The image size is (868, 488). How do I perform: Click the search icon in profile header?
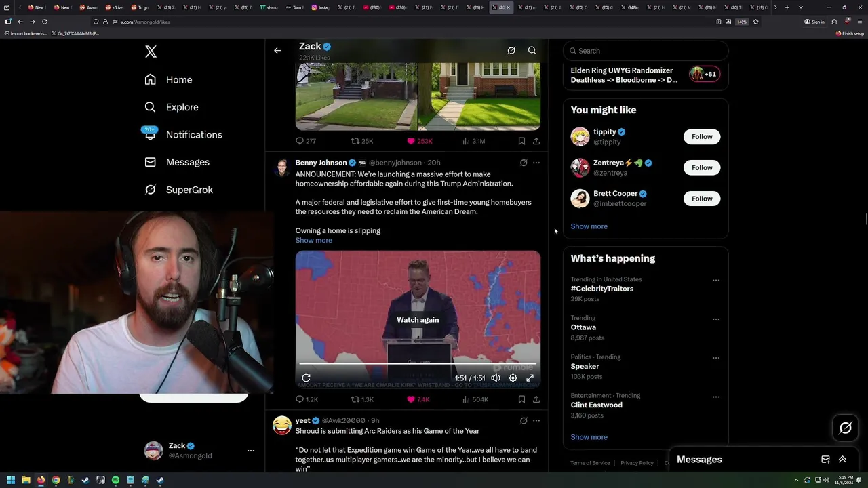(x=532, y=50)
